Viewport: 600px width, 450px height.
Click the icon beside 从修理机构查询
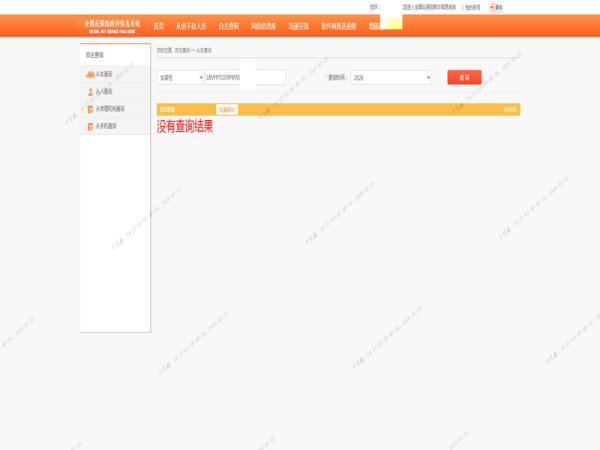tap(90, 109)
